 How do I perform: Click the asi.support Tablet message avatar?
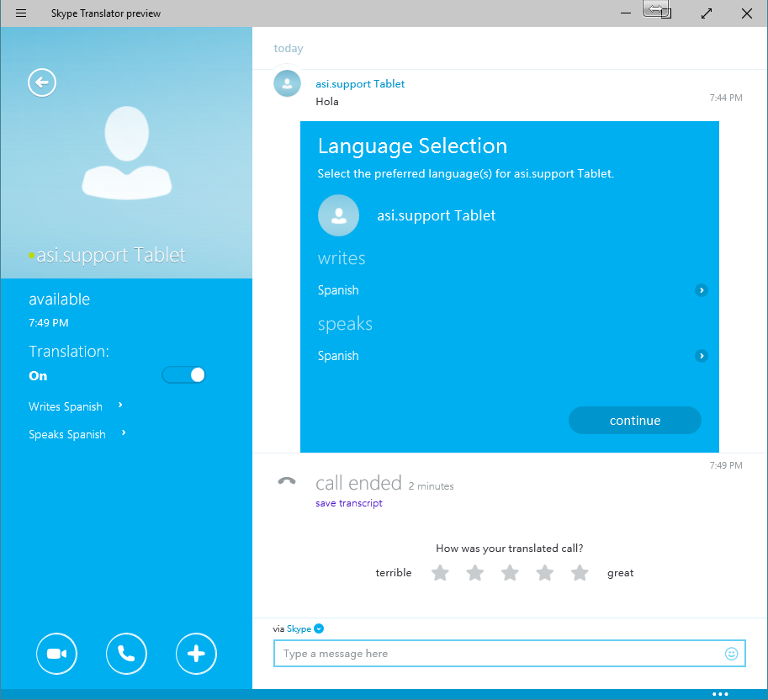[288, 83]
